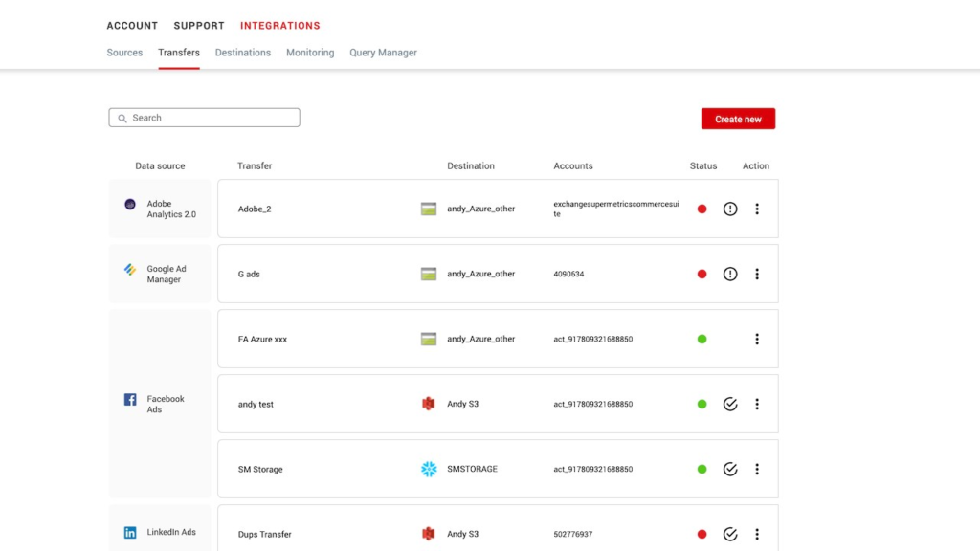Click the exchangesupermetricscommercesuite account text
The width and height of the screenshot is (980, 551).
pos(616,209)
